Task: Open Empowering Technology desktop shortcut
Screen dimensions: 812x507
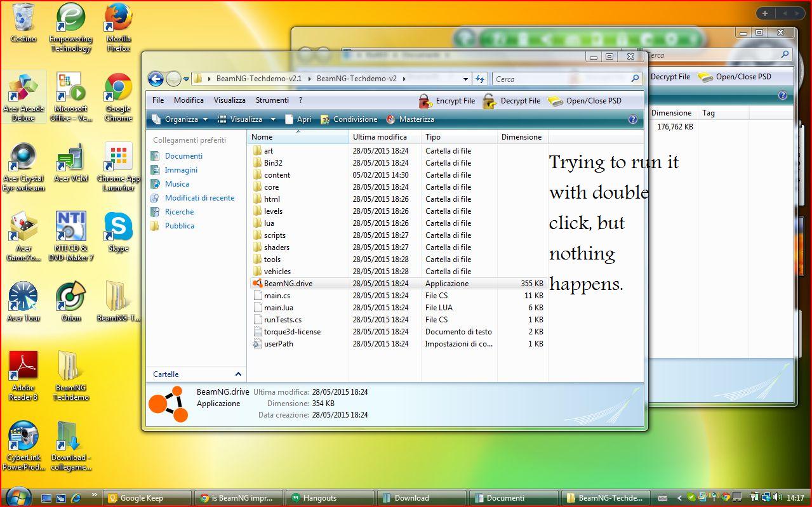Action: tap(71, 28)
